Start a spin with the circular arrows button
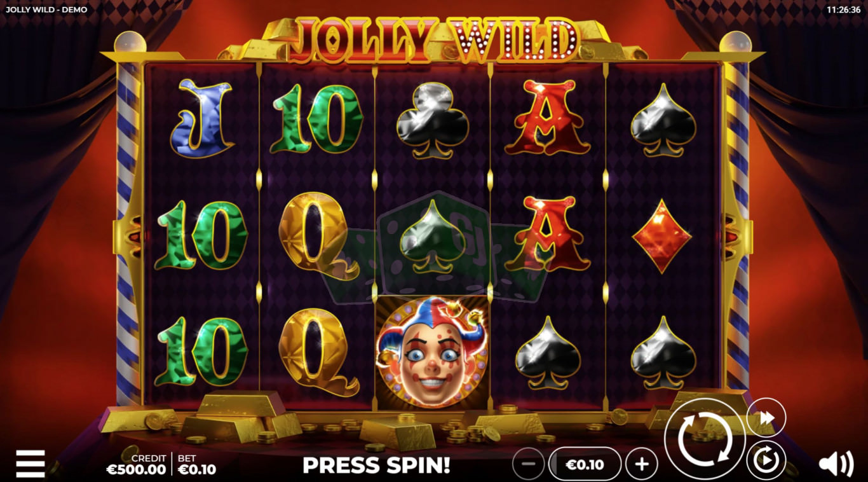The height and width of the screenshot is (482, 868). (x=705, y=439)
